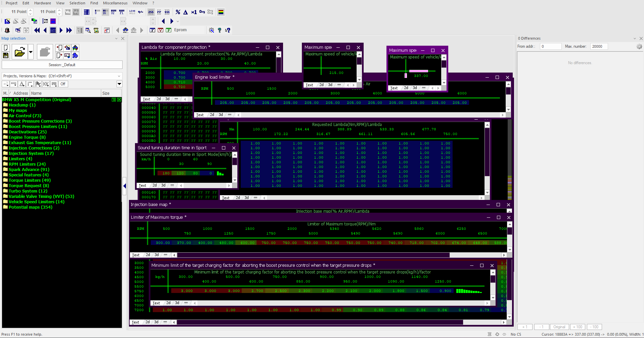644x338 pixels.
Task: Click the delta difference icon
Action: (x=185, y=12)
